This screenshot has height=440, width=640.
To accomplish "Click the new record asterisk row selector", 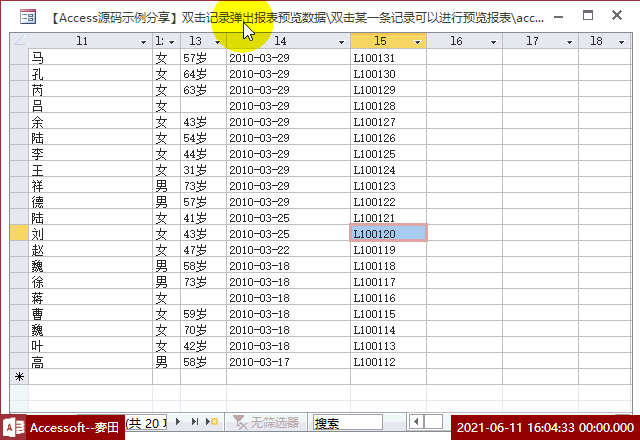I will [x=19, y=377].
